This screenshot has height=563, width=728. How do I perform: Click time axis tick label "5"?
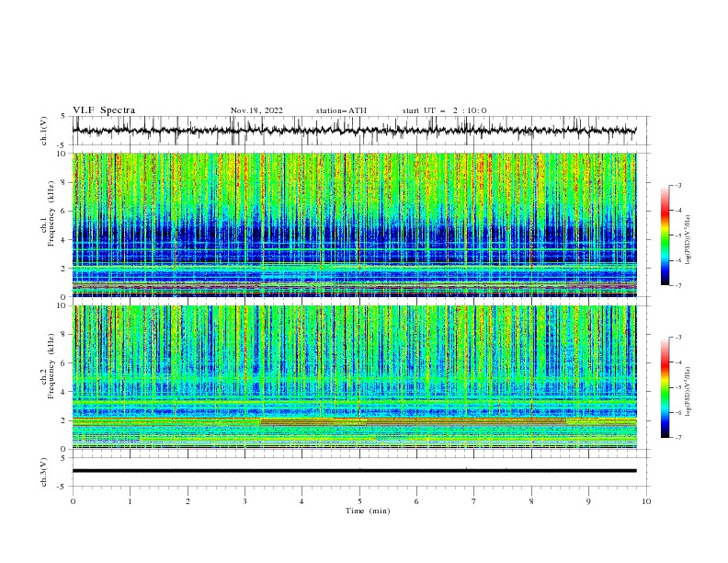point(359,501)
